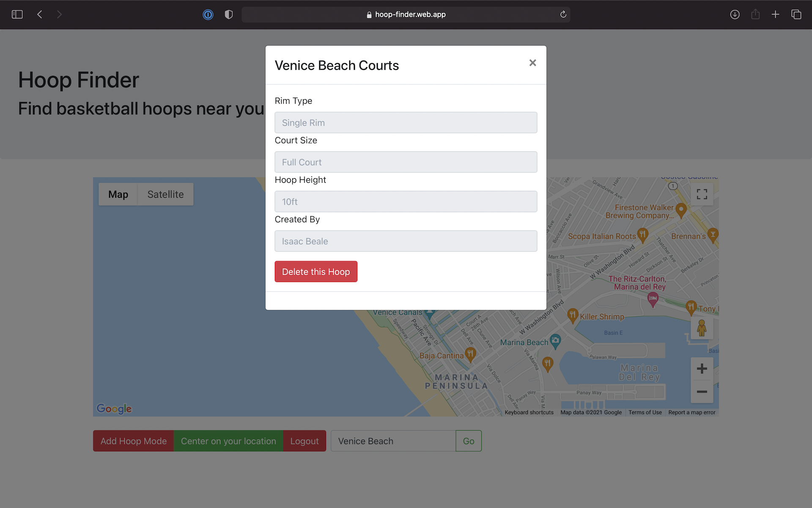Show tab overview in Safari
The height and width of the screenshot is (508, 812).
[x=796, y=14]
